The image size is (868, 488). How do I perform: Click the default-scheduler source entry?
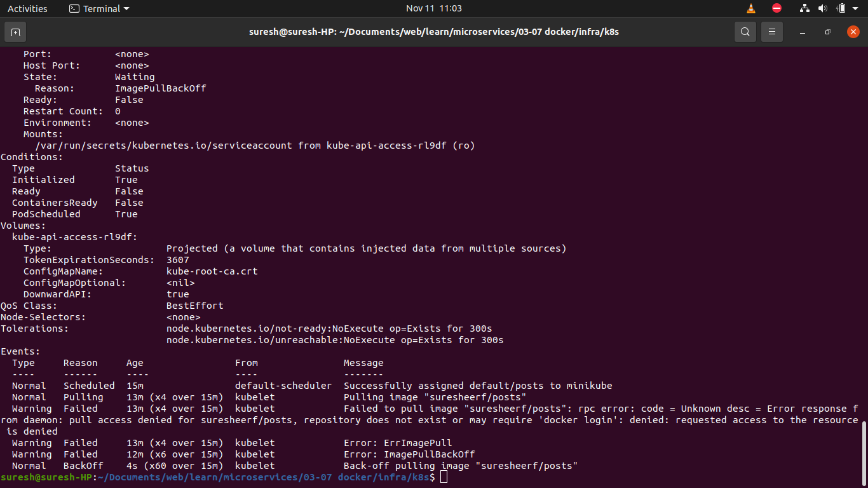pyautogui.click(x=283, y=386)
